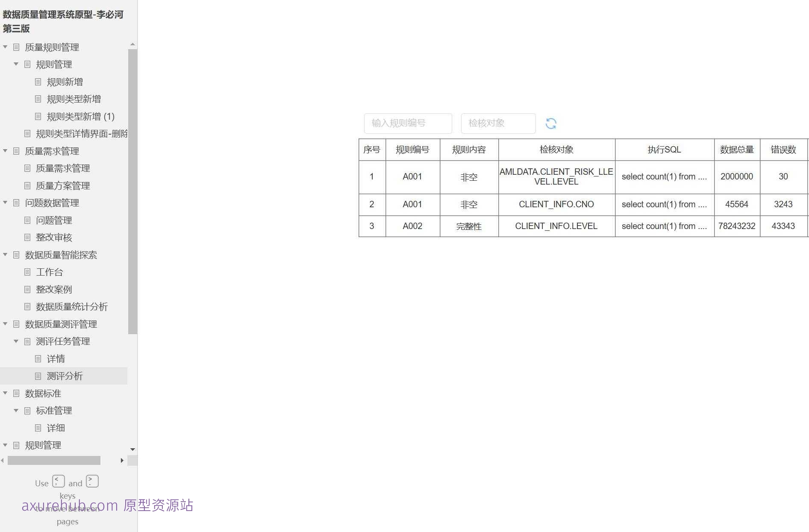The image size is (809, 532).
Task: Collapse the 数据标准 tree node
Action: click(5, 393)
